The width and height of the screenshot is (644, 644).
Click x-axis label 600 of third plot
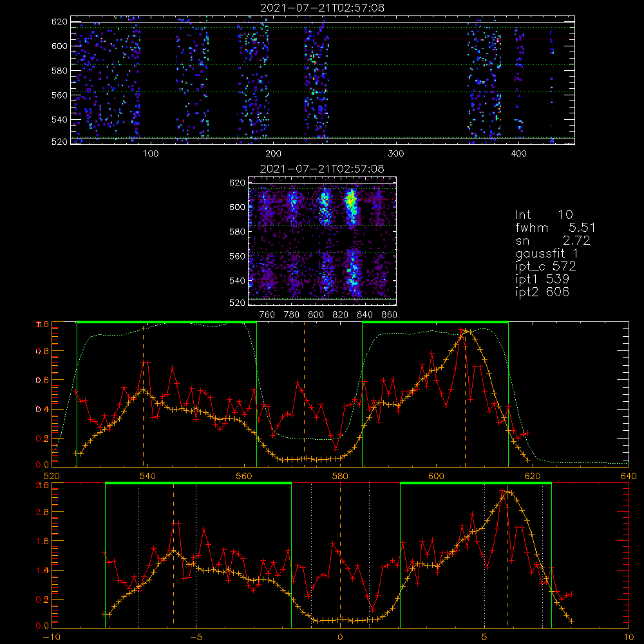[436, 476]
